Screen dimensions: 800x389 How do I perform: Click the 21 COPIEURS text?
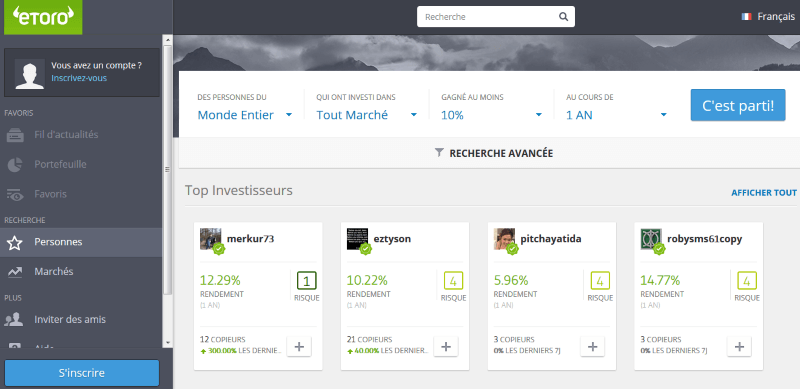click(x=369, y=339)
